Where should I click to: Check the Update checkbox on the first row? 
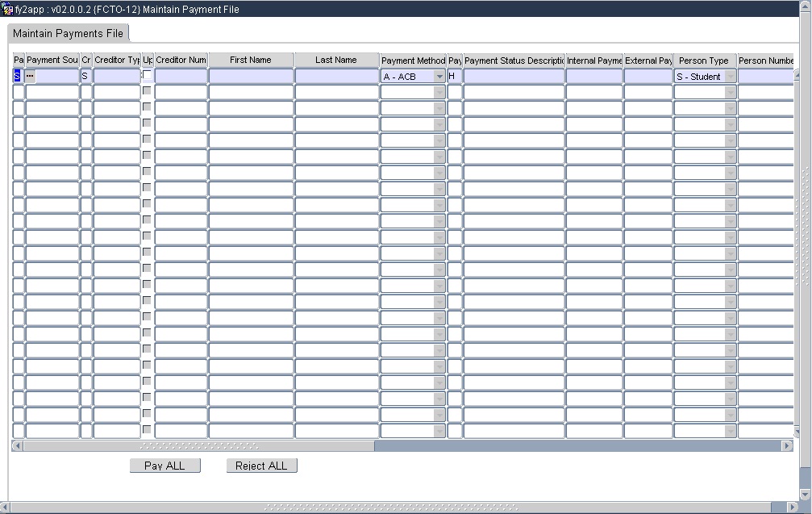pos(146,75)
